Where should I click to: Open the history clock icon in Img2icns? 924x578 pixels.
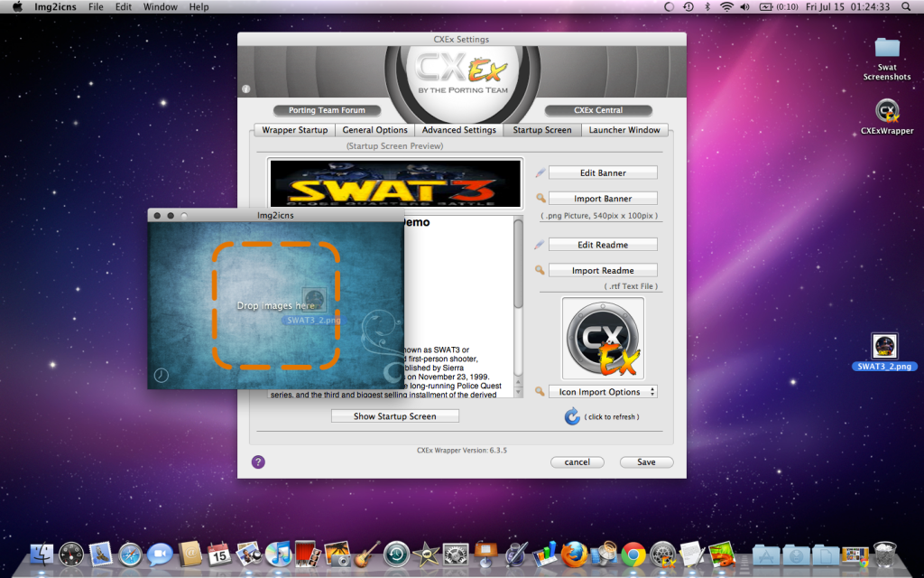[x=161, y=375]
